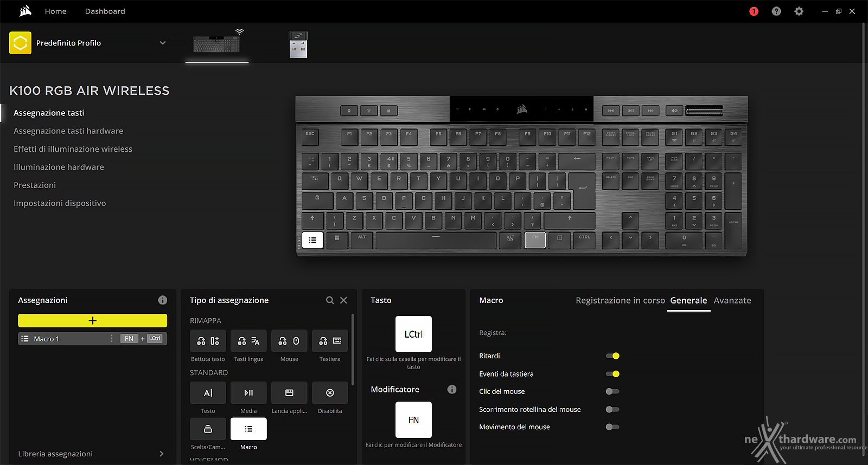Enable Scorrimento rotellina del mouse switch
This screenshot has height=465, width=868.
(x=612, y=410)
